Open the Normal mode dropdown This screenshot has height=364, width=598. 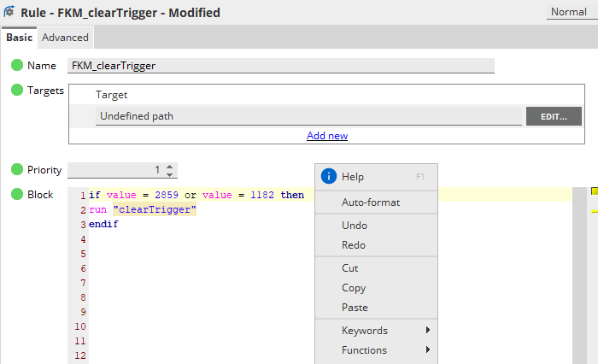point(569,12)
